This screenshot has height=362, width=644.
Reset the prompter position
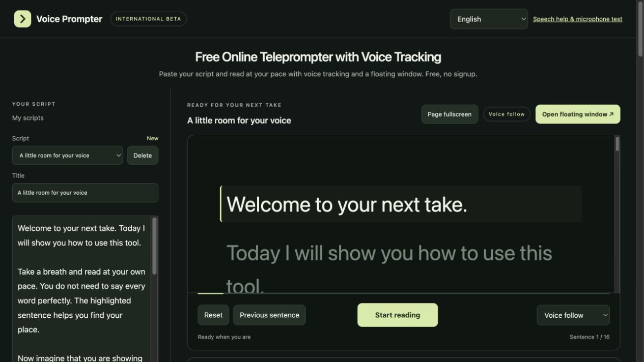click(213, 315)
